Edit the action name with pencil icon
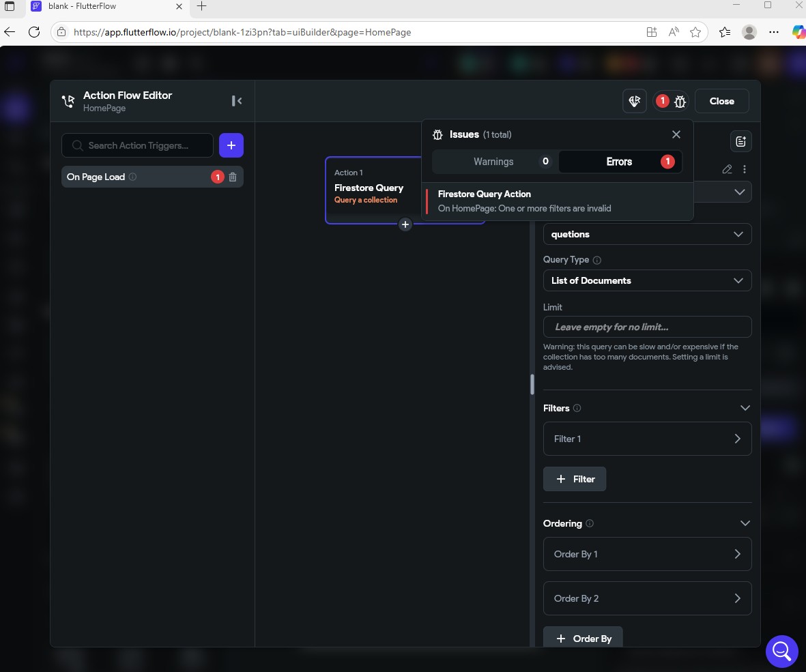 (727, 169)
